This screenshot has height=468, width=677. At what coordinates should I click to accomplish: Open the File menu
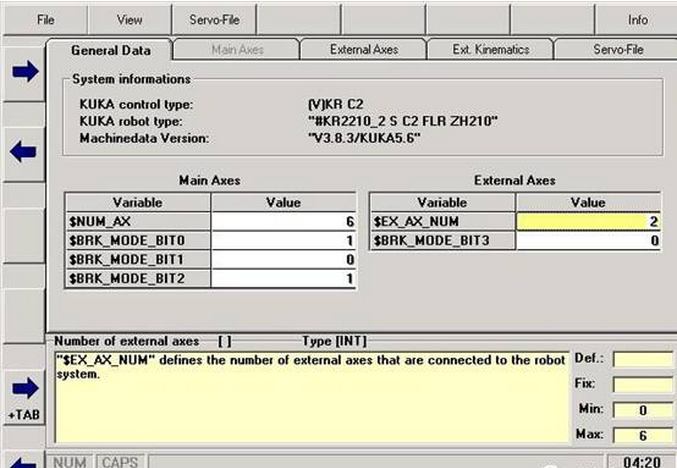pyautogui.click(x=45, y=20)
